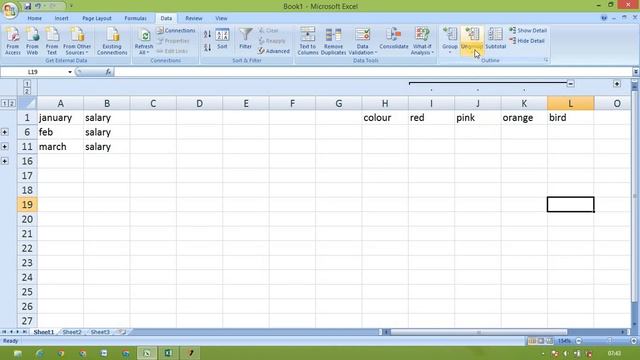
Task: Sort A to Z ascending icon
Action: 207,35
